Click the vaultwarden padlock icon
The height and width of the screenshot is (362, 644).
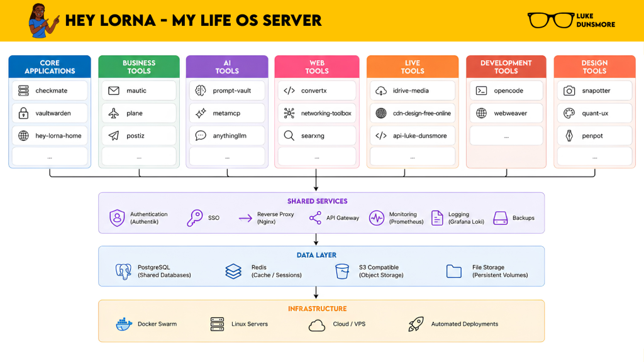coord(23,113)
